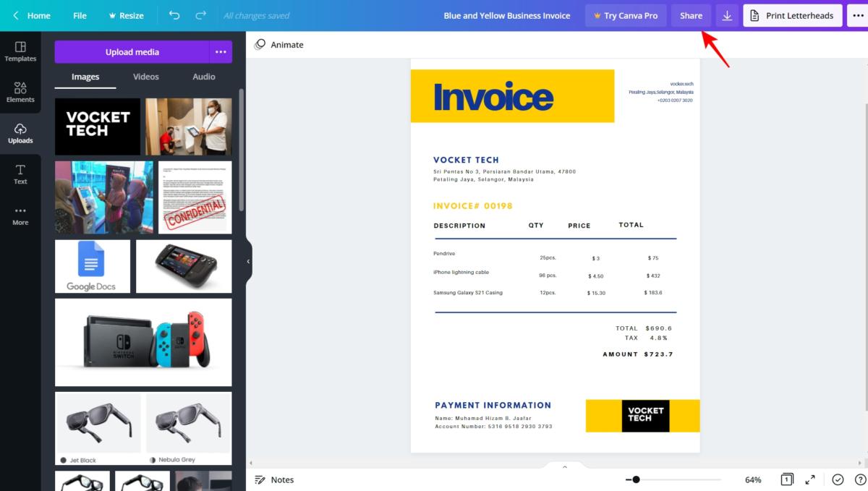This screenshot has width=868, height=491.
Task: Open the page grid view icon
Action: 787,479
